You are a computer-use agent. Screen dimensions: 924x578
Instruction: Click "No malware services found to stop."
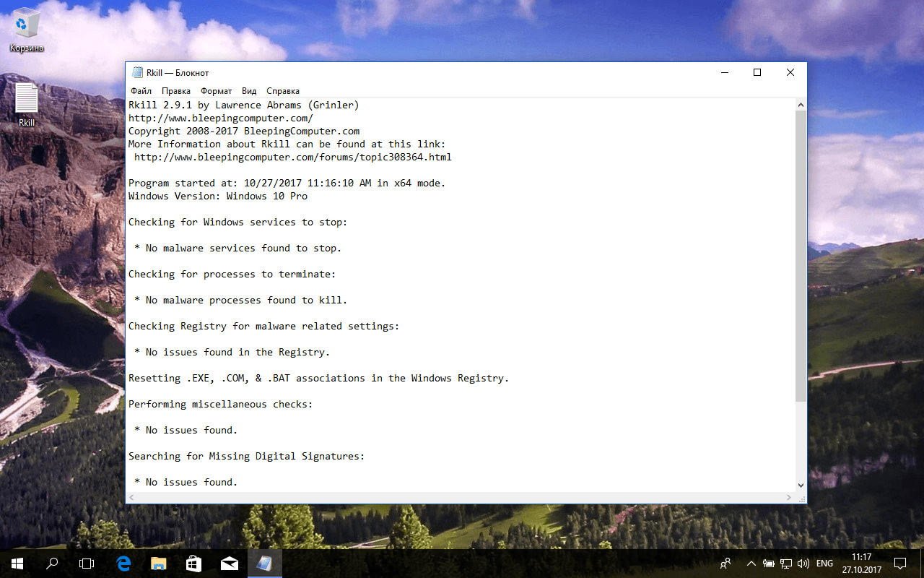[x=244, y=248]
